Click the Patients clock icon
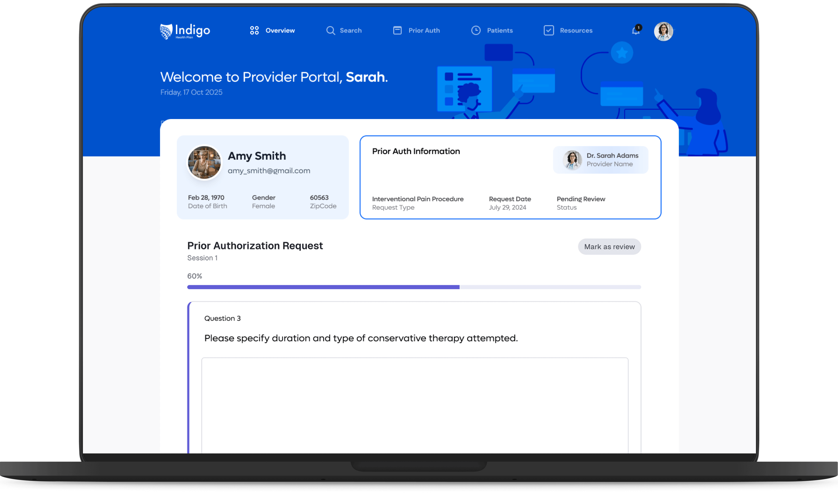This screenshot has width=838, height=504. 476,31
